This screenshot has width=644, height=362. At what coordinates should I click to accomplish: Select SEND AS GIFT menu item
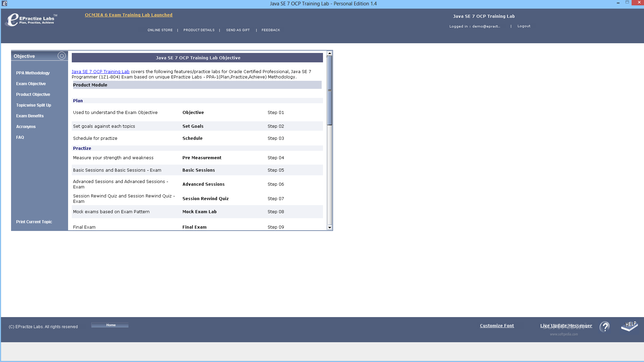pyautogui.click(x=238, y=30)
